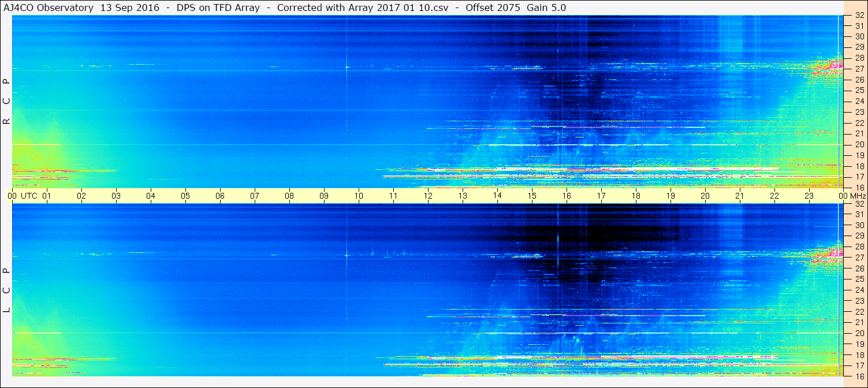
Task: Click the '19' hour label on time axis
Action: [670, 196]
